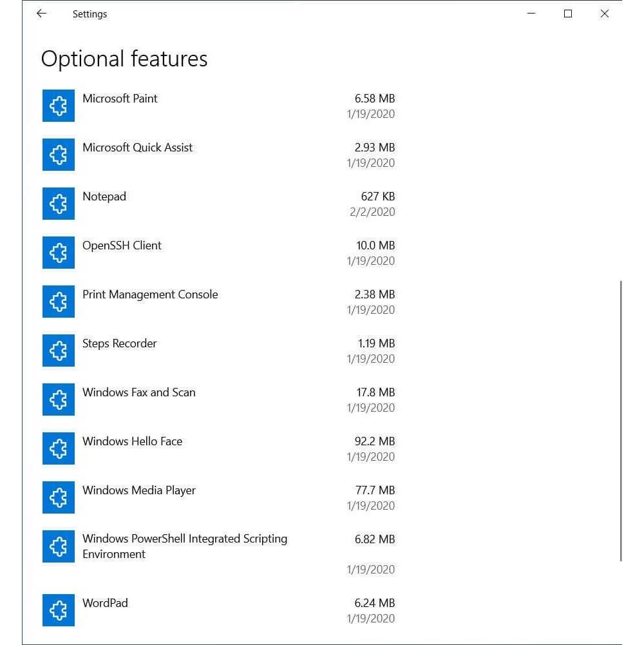Go back using the Settings back arrow
644x645 pixels.
(41, 14)
